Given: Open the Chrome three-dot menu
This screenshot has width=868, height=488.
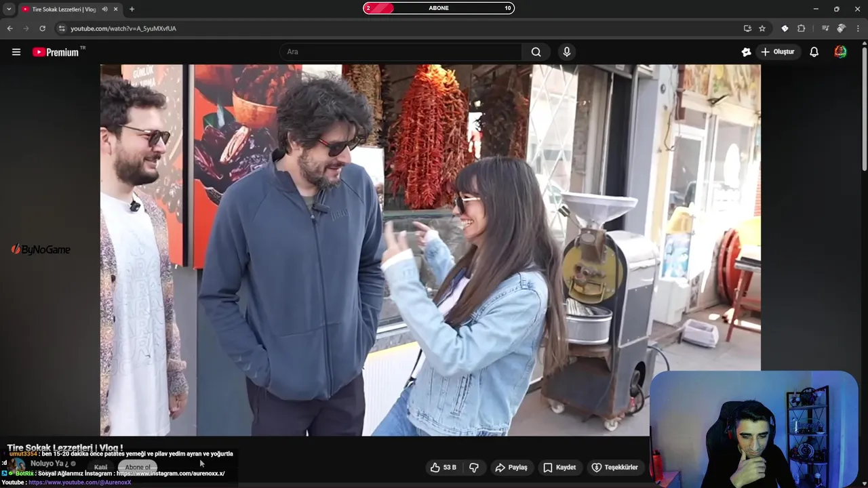Looking at the screenshot, I should [858, 28].
